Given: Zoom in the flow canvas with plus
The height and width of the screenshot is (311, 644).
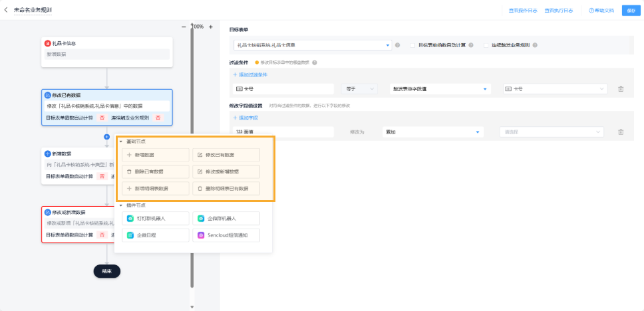Looking at the screenshot, I should click(x=211, y=27).
